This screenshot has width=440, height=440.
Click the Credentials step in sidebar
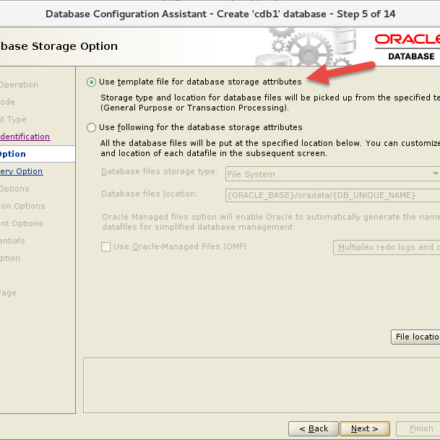click(x=12, y=241)
